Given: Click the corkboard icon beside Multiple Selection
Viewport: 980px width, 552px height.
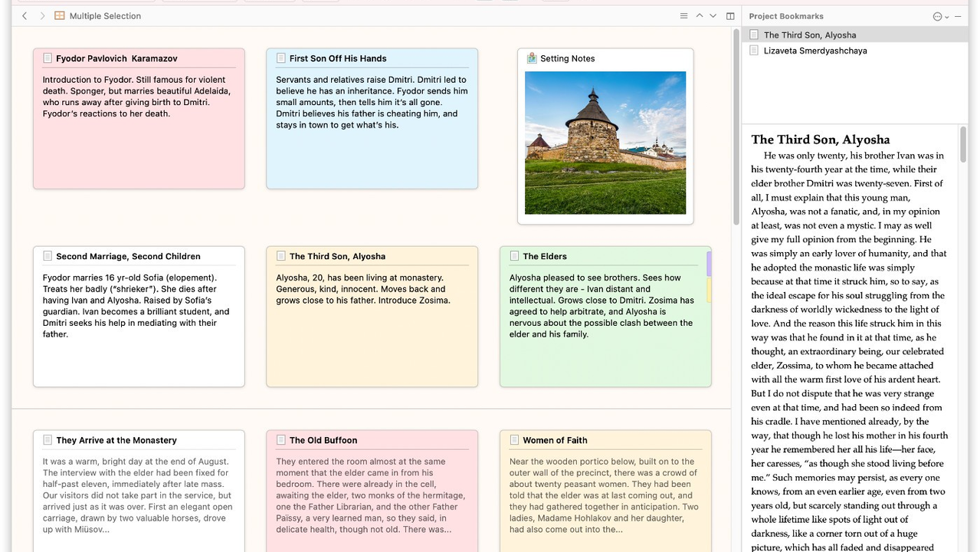Looking at the screenshot, I should tap(60, 16).
